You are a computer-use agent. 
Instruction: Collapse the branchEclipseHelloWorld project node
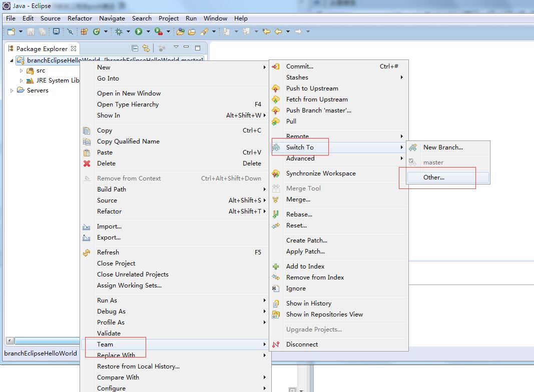pos(12,60)
